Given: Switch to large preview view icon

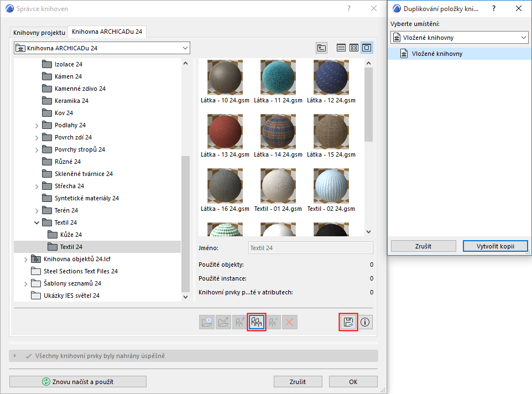Looking at the screenshot, I should [x=367, y=48].
